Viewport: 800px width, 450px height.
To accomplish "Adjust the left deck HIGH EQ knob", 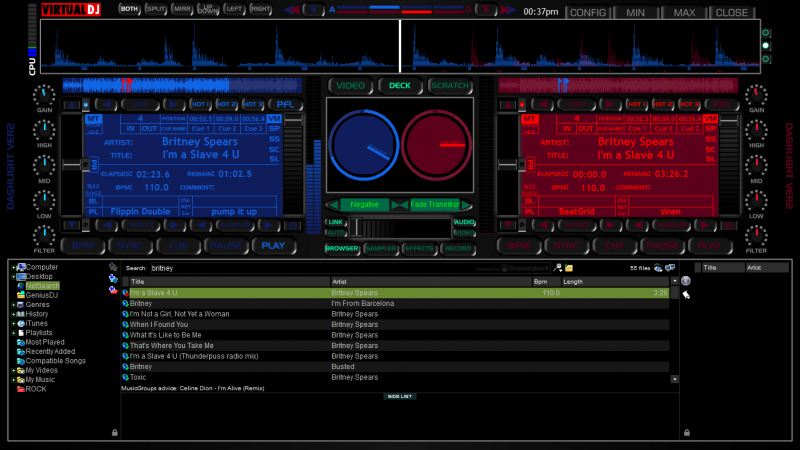I will tap(44, 130).
